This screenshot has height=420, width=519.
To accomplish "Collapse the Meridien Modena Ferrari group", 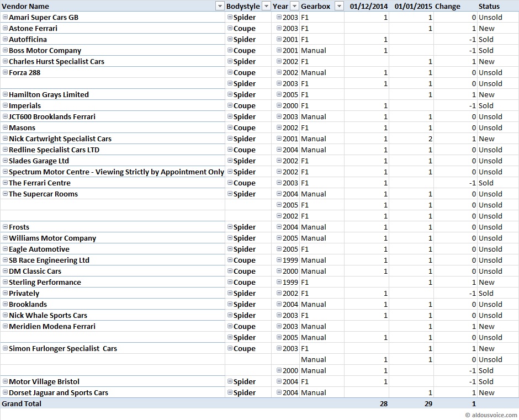I will [5, 326].
